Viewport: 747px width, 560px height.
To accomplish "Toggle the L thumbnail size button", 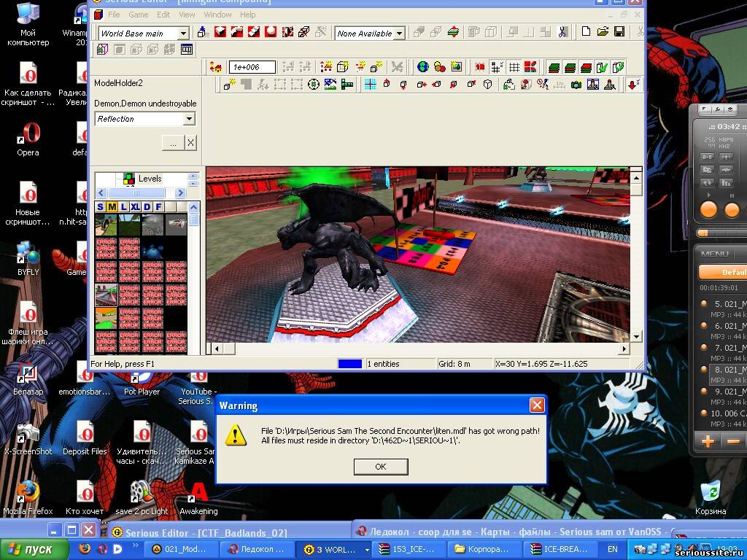I will 123,206.
